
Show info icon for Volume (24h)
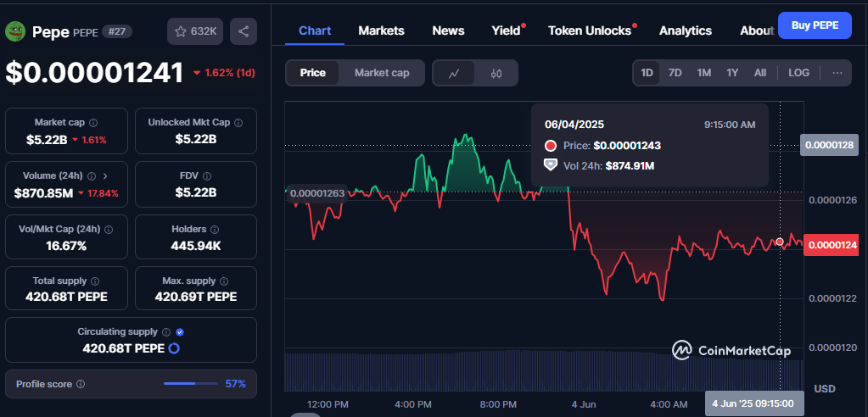92,176
